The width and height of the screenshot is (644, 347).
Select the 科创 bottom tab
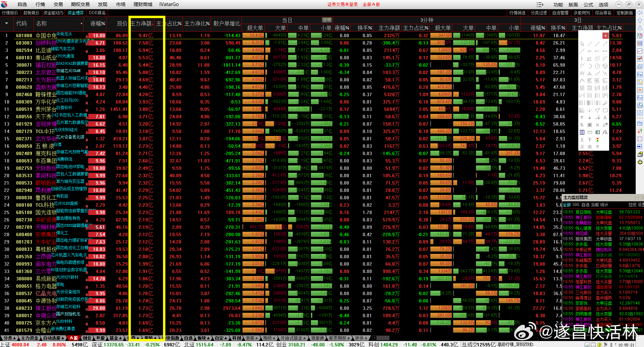(x=237, y=338)
